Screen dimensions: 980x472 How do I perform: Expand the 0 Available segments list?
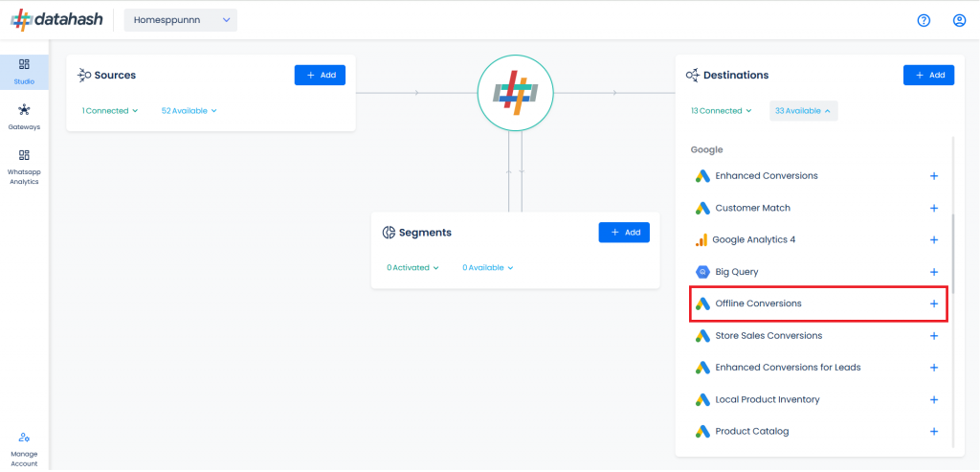[487, 267]
